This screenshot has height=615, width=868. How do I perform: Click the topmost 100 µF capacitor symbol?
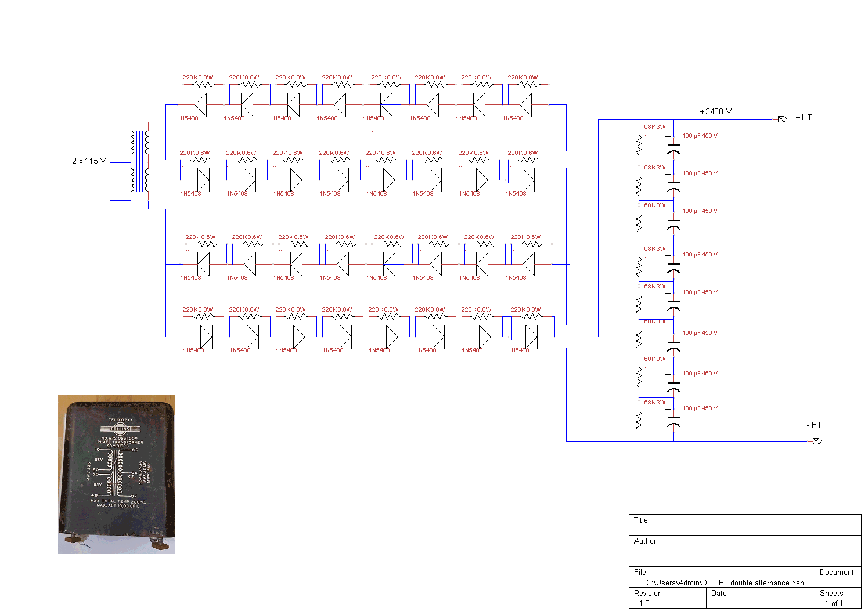point(673,145)
